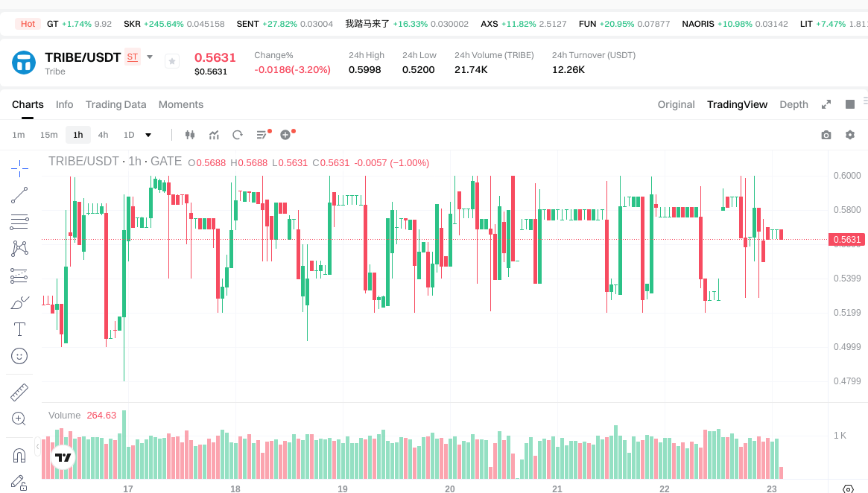
Task: Click the AXS ticker in hot bar
Action: pos(489,24)
